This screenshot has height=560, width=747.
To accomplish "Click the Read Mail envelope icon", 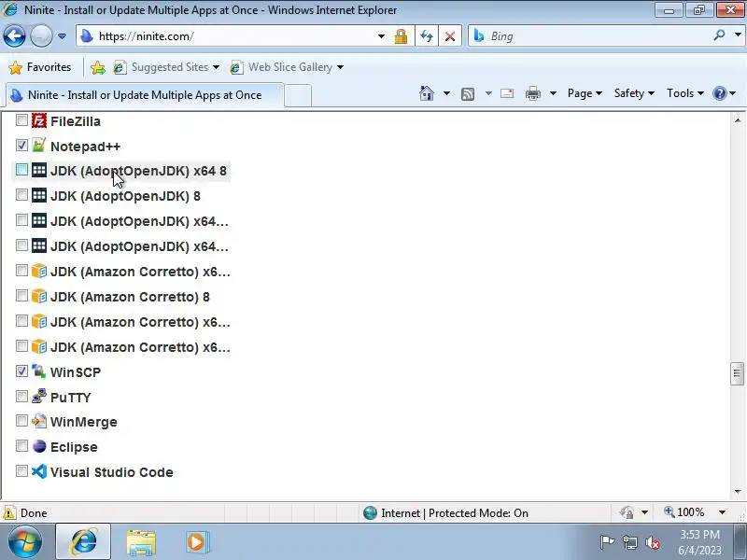I will (507, 93).
